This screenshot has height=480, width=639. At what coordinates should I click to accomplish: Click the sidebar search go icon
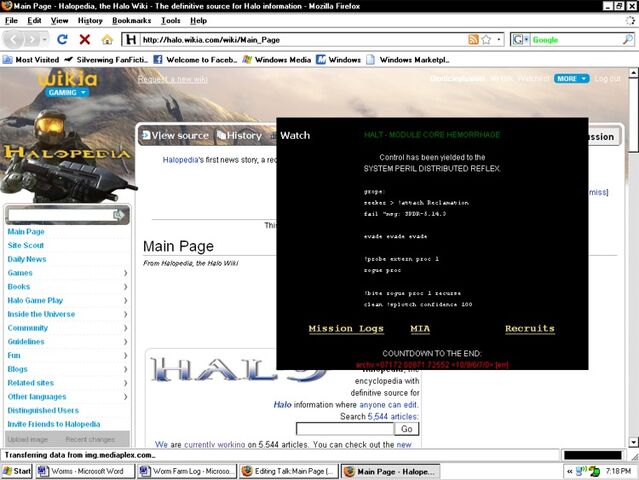pyautogui.click(x=119, y=215)
